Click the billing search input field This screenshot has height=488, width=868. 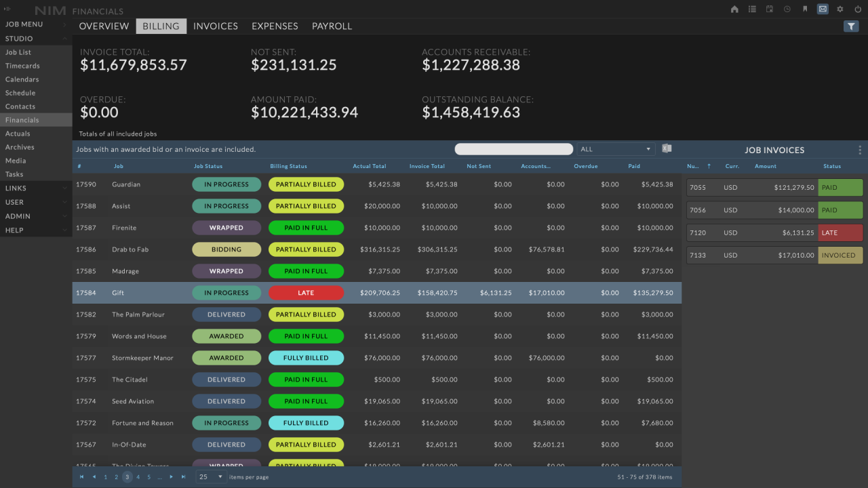pyautogui.click(x=513, y=149)
